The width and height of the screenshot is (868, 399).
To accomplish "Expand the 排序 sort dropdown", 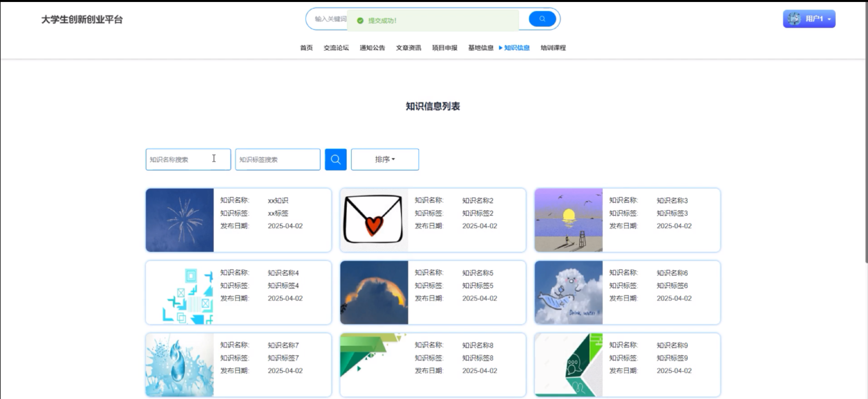I will pyautogui.click(x=385, y=159).
